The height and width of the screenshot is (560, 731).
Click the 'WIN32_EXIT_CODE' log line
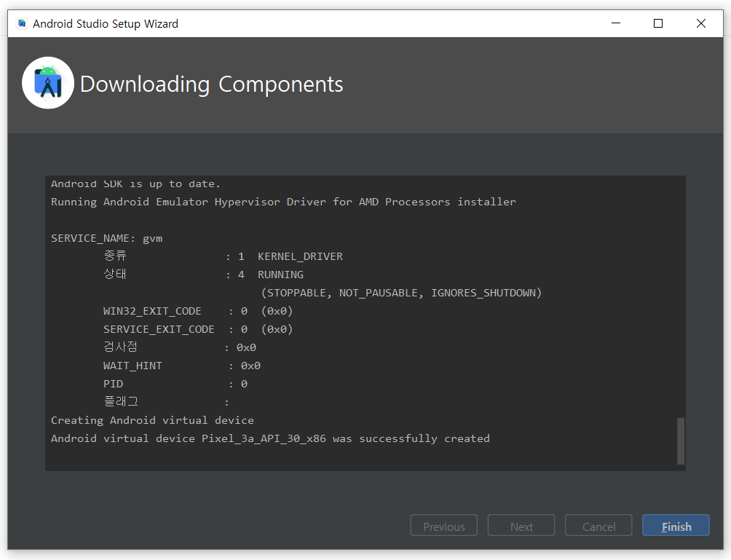click(198, 311)
